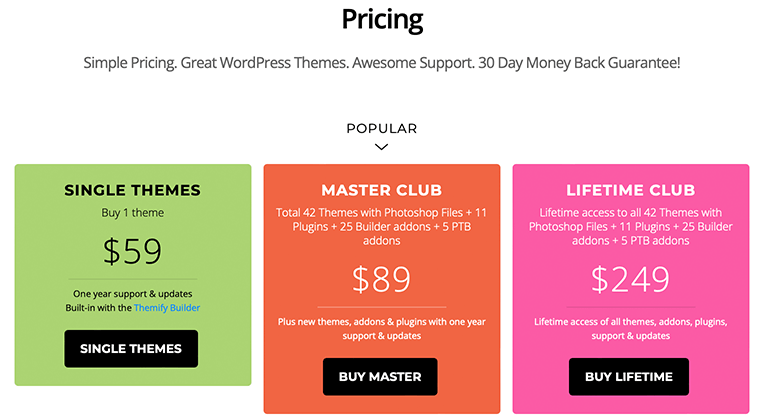Click the $59 price
The height and width of the screenshot is (419, 760).
click(132, 251)
